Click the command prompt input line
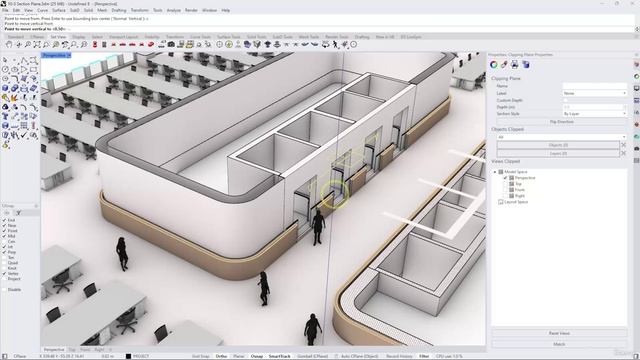 pos(318,29)
